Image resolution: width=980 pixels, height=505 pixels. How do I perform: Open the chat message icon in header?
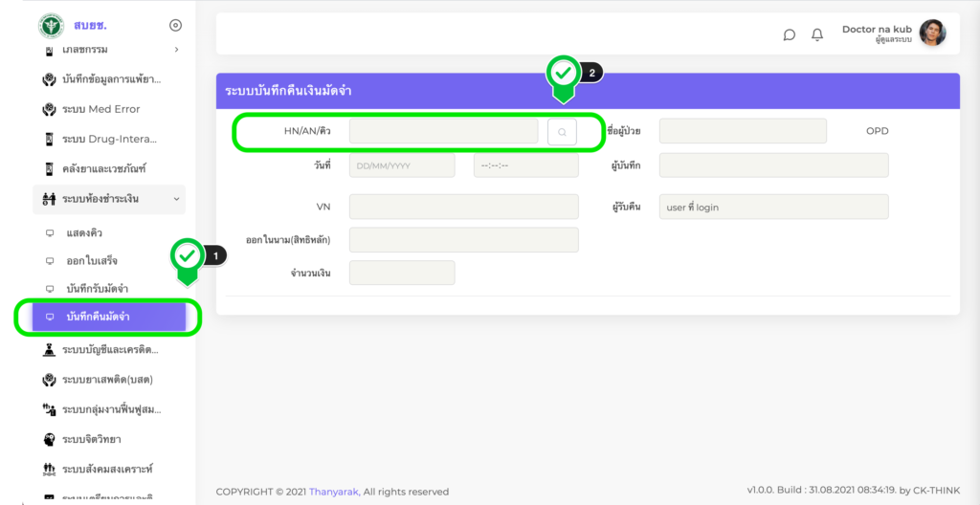789,34
